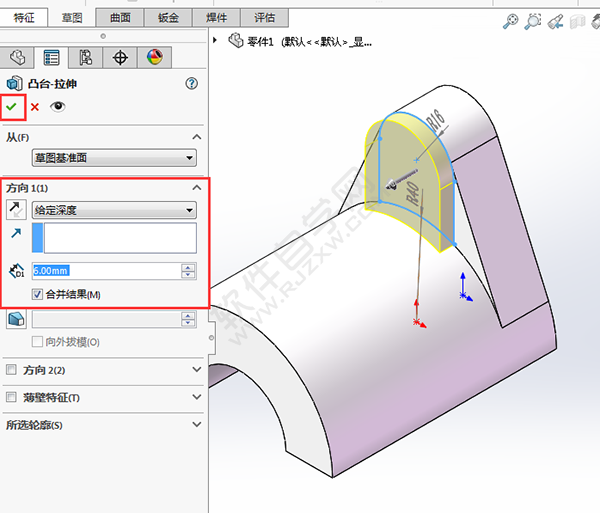The height and width of the screenshot is (513, 600).
Task: Click the Boss-Extrude feature icon in header
Action: coord(15,84)
